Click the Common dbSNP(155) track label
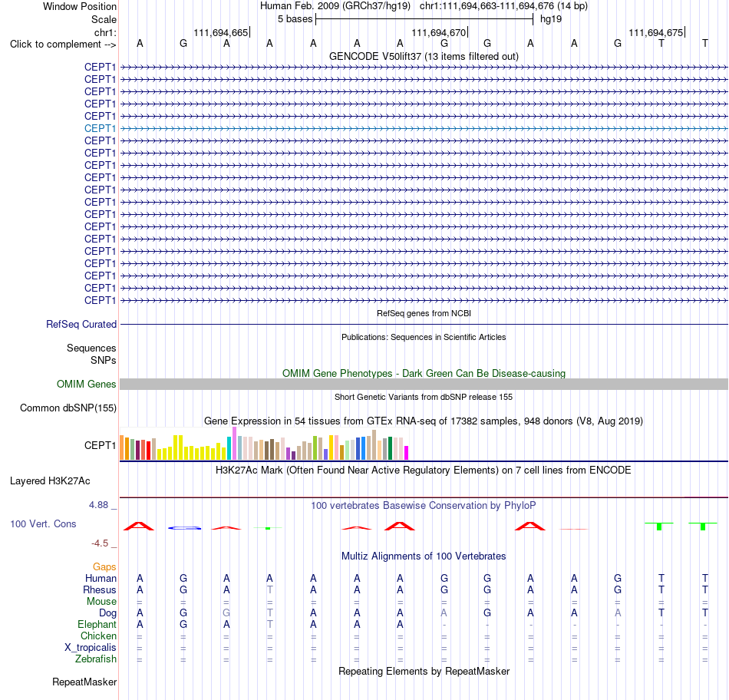This screenshot has height=700, width=729. pyautogui.click(x=68, y=408)
